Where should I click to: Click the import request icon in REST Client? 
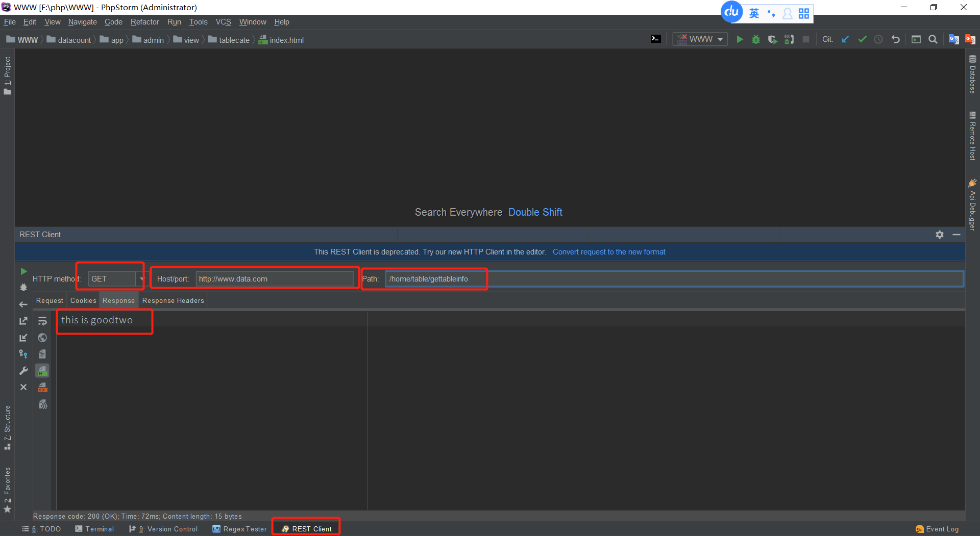click(x=23, y=338)
